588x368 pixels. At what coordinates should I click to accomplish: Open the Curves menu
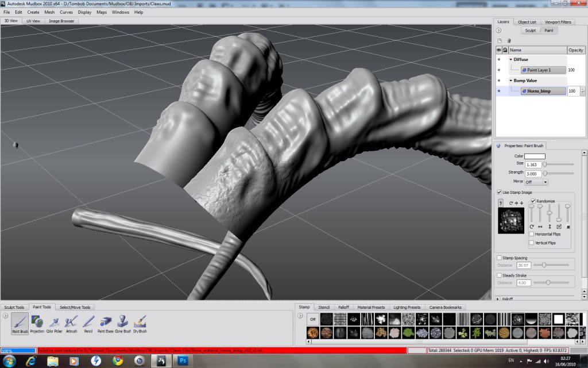[x=67, y=12]
